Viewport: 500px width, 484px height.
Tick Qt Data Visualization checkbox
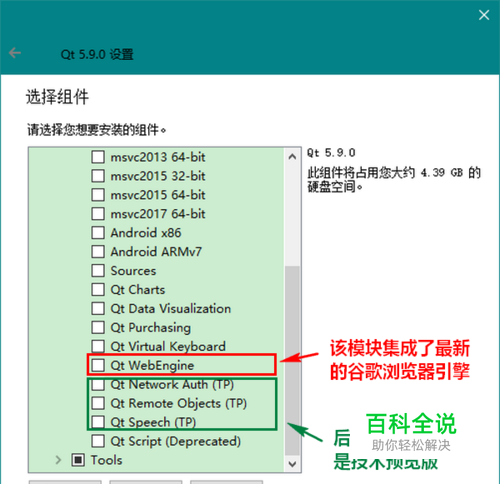coord(98,309)
